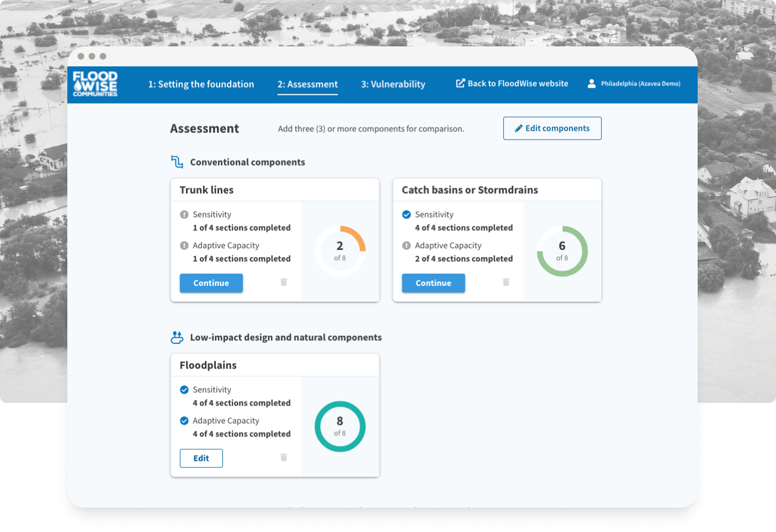Click Floodplains Sensitivity completed checkmark
Screen dimensions: 776x532
(184, 390)
